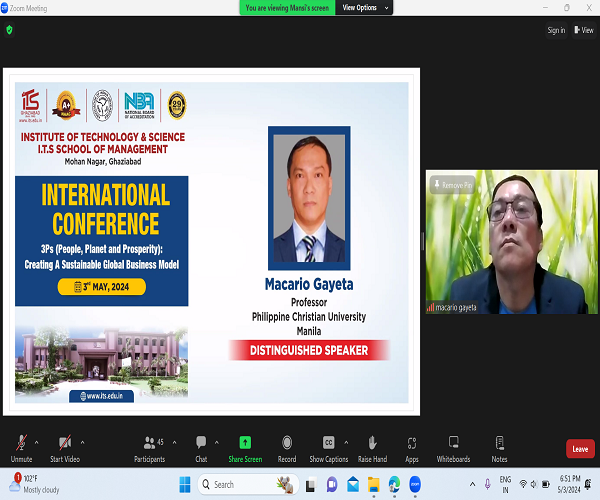Leave the meeting

click(x=580, y=449)
